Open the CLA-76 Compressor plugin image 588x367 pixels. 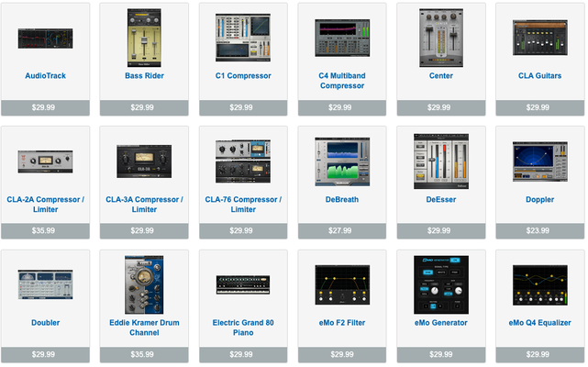tap(243, 161)
